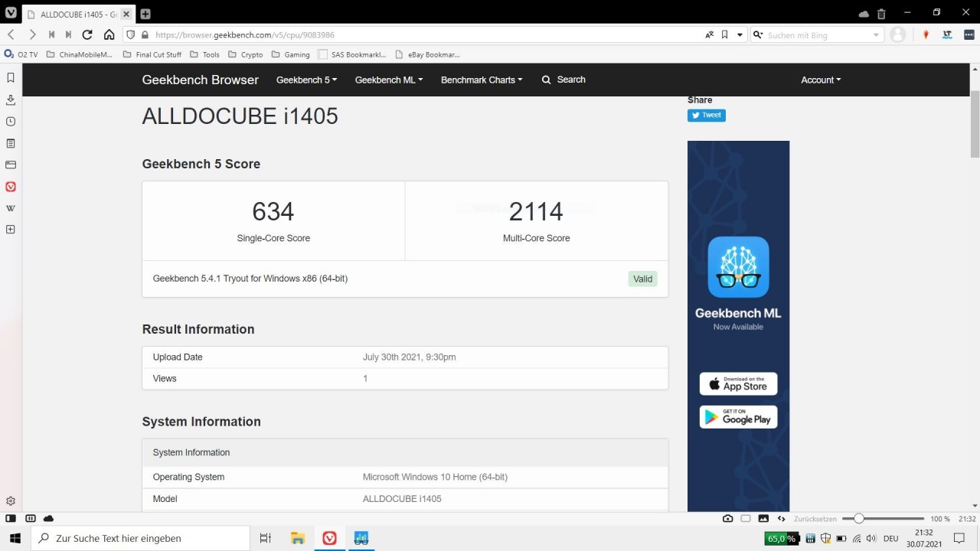The width and height of the screenshot is (980, 551).
Task: Expand the Geekbench 5 menu
Action: coord(306,80)
